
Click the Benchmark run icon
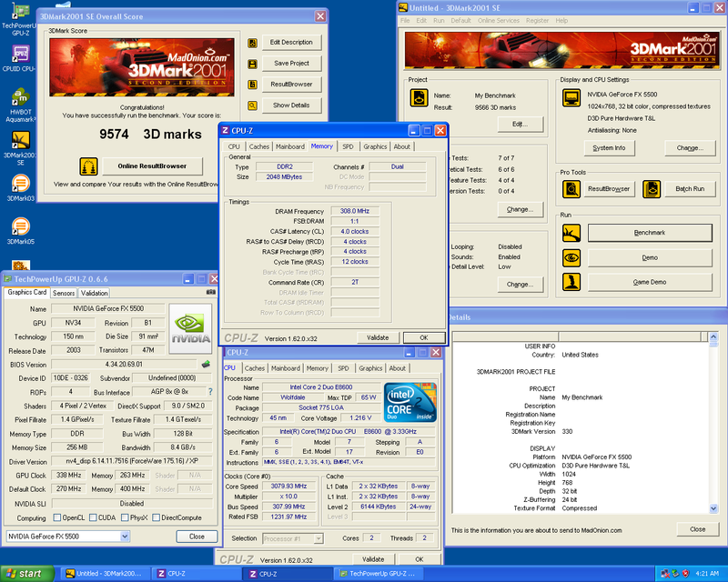point(571,233)
